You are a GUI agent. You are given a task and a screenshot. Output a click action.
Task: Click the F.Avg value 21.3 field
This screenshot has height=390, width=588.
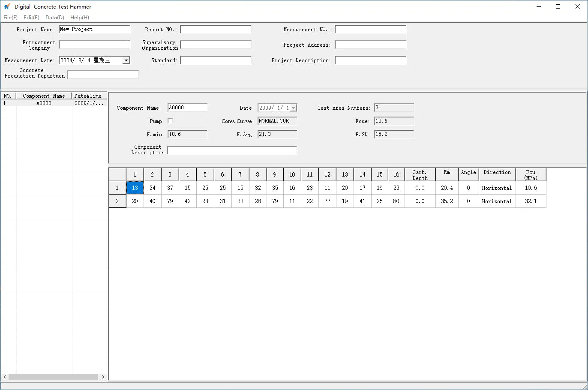278,134
